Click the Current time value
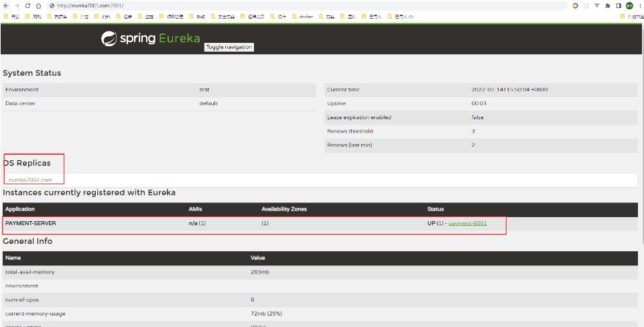 (x=509, y=90)
